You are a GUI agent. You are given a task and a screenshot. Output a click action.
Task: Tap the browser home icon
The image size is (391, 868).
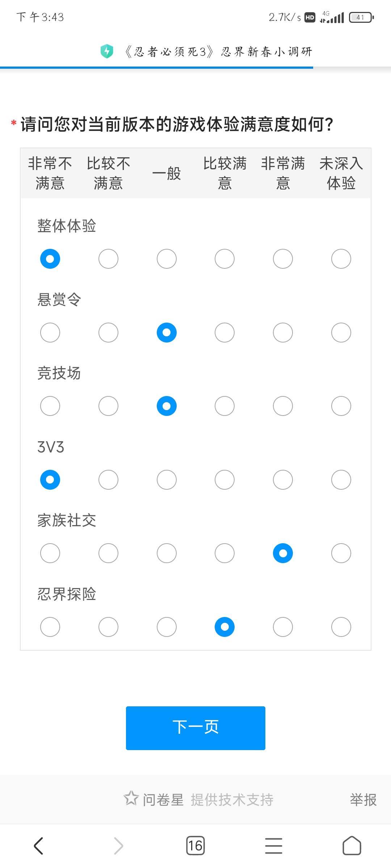pyautogui.click(x=352, y=846)
